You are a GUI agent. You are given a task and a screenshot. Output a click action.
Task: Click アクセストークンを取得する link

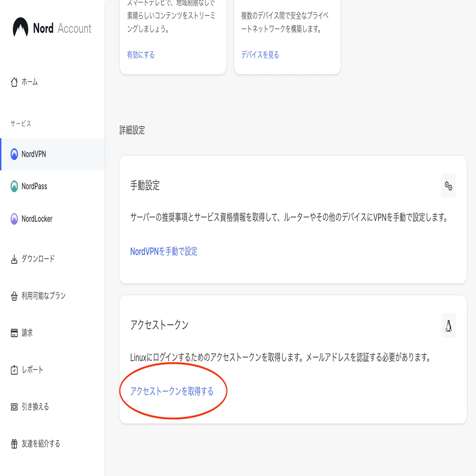click(172, 391)
